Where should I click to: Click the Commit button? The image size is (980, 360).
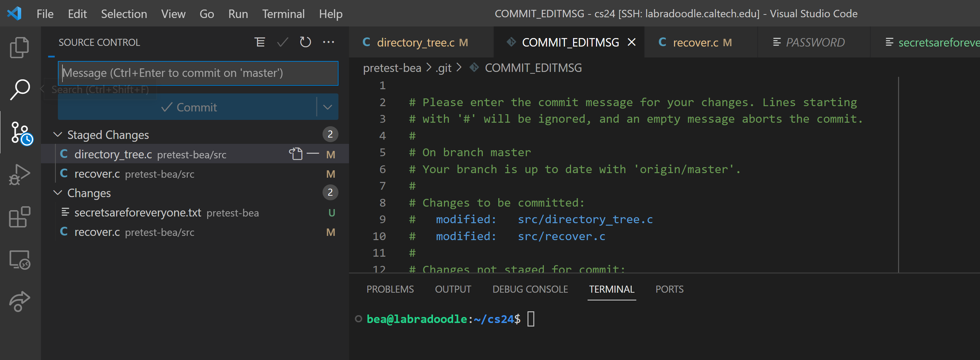(x=188, y=107)
